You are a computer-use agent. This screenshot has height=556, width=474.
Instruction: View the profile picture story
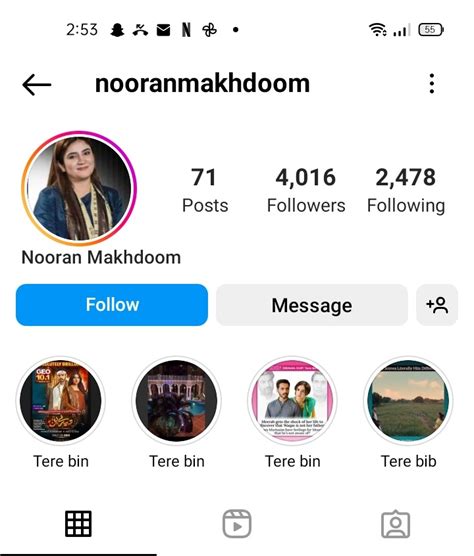(x=79, y=188)
